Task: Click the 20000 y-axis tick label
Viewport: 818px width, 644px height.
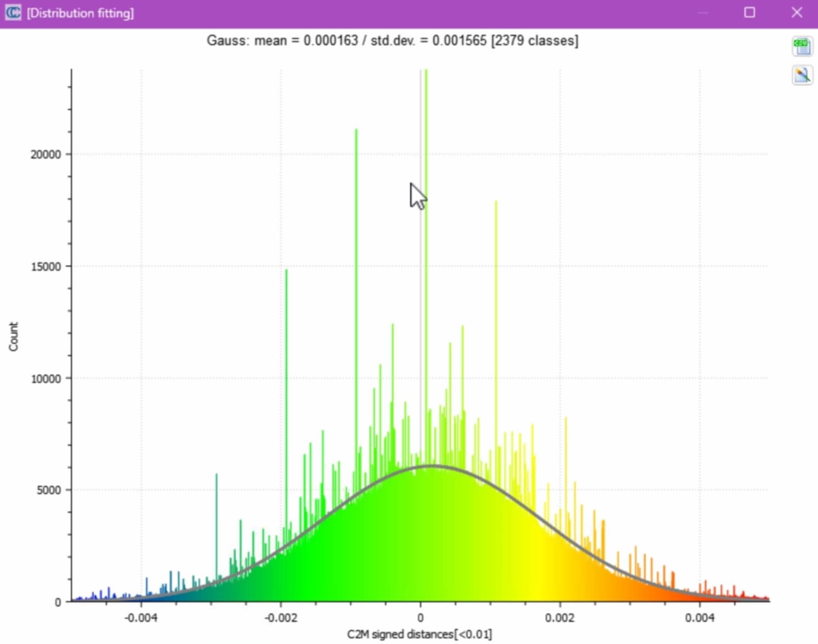Action: (x=46, y=155)
